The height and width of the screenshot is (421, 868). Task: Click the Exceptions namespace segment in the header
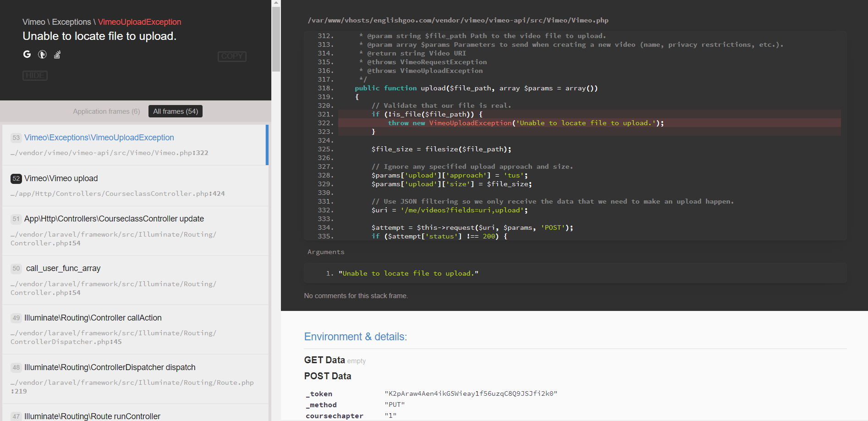coord(71,22)
